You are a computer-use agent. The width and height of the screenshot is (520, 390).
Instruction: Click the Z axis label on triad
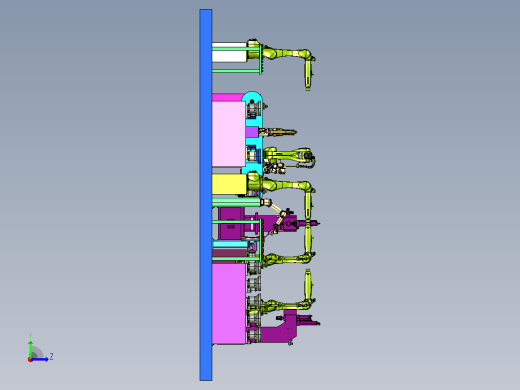click(52, 356)
